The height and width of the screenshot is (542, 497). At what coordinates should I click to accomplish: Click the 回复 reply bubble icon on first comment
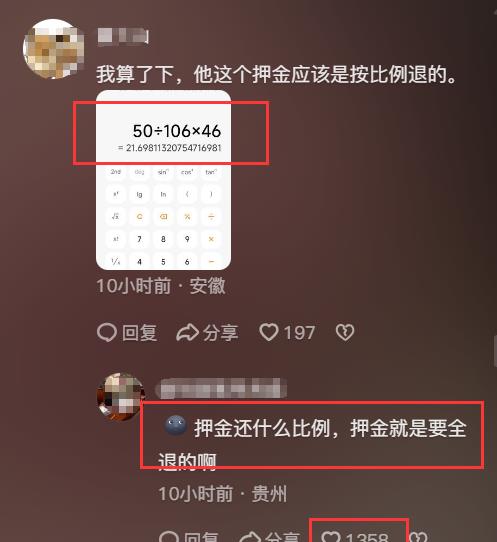[107, 333]
